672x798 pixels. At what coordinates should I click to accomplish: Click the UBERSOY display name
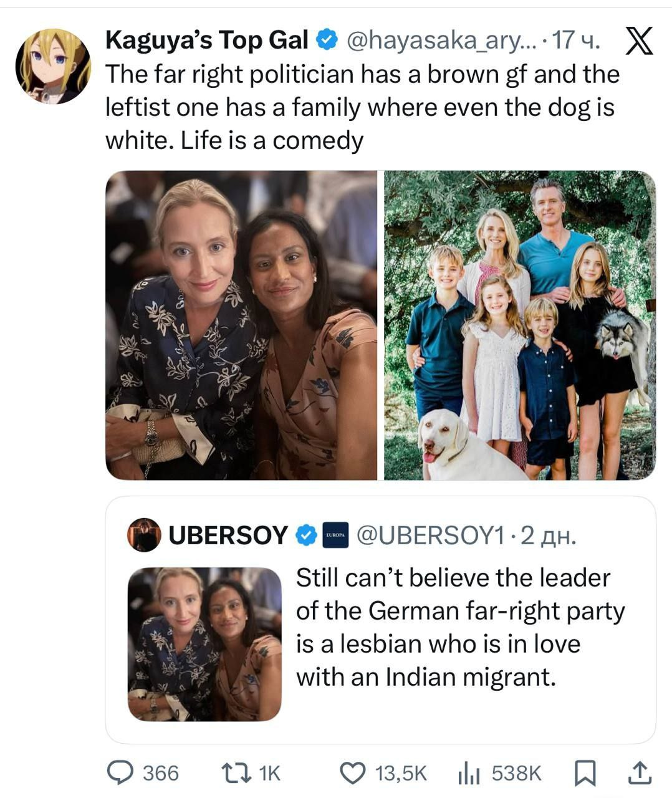(x=228, y=535)
